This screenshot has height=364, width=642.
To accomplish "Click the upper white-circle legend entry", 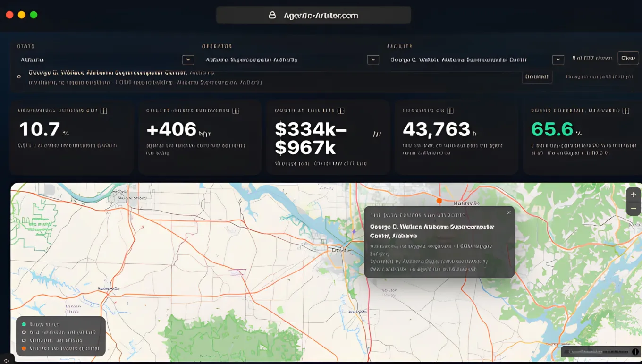I will (59, 332).
